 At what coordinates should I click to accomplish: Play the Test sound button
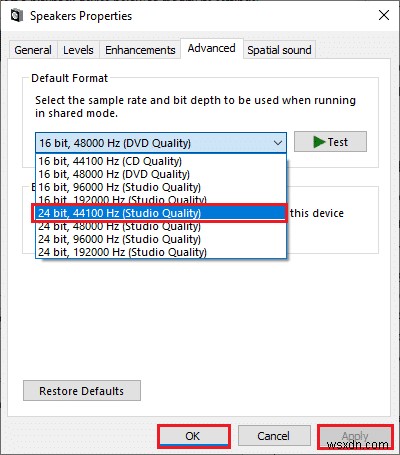click(x=330, y=142)
